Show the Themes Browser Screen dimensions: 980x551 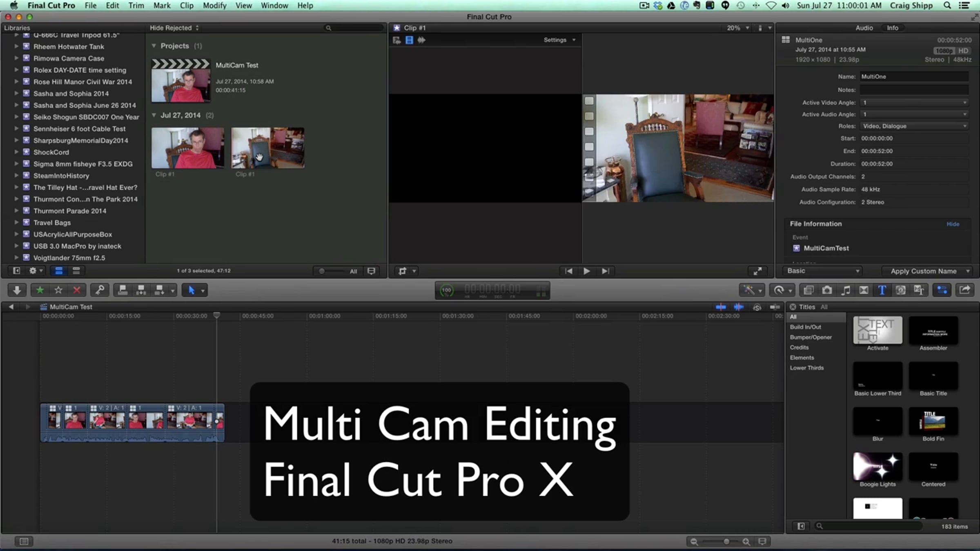point(919,290)
